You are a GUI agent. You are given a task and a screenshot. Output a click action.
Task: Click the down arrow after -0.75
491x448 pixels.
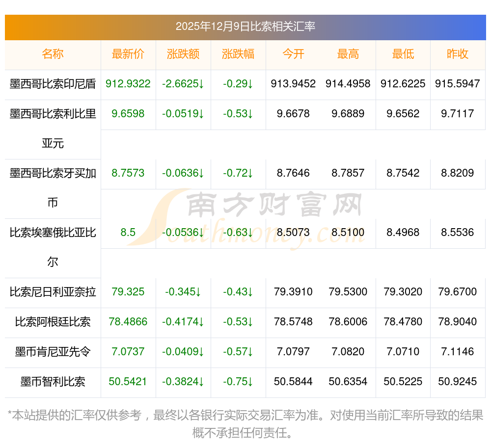(x=250, y=382)
